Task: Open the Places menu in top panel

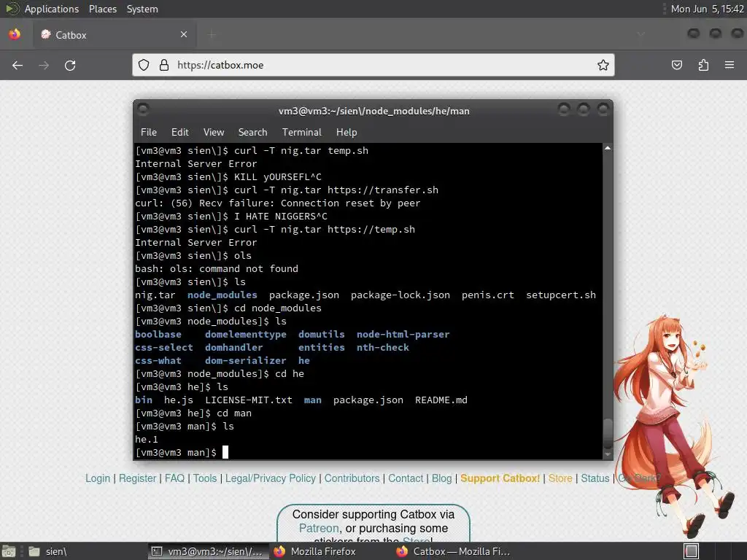Action: (x=102, y=9)
